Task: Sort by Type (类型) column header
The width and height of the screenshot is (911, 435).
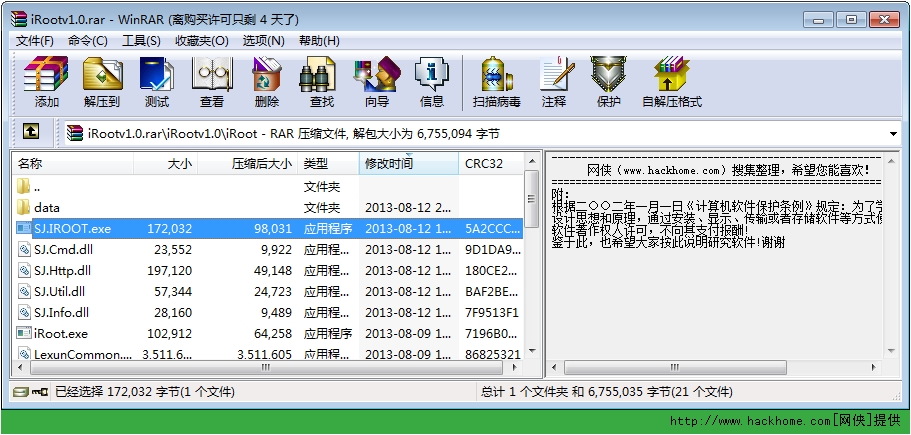Action: click(x=328, y=164)
